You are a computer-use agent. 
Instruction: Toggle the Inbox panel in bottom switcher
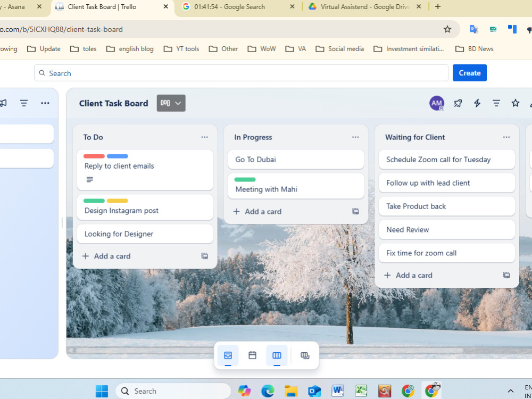coord(228,355)
